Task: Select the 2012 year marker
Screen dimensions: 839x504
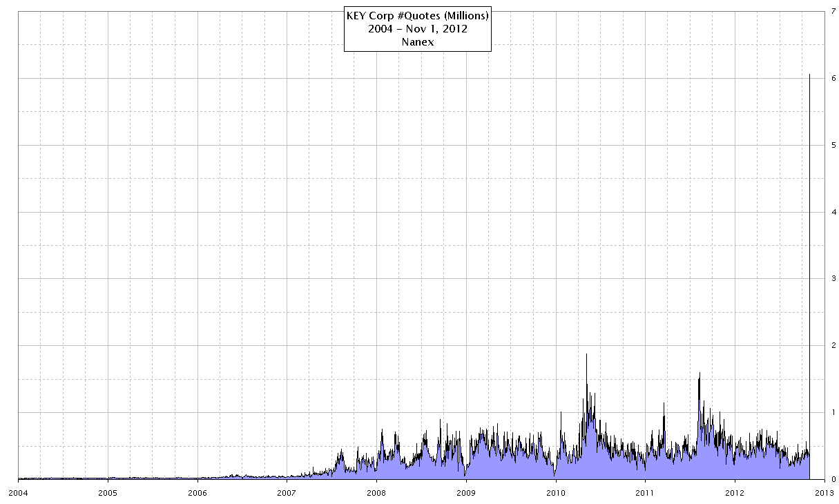Action: (735, 492)
